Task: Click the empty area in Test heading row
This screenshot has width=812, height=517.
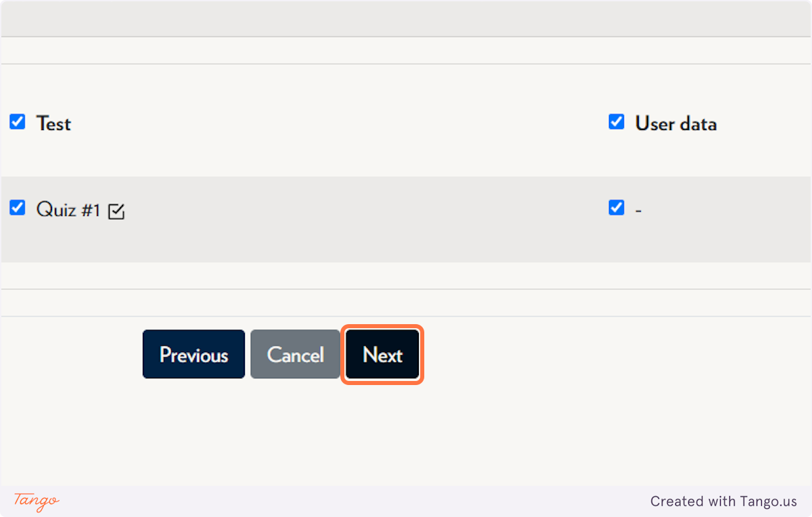Action: coord(338,122)
